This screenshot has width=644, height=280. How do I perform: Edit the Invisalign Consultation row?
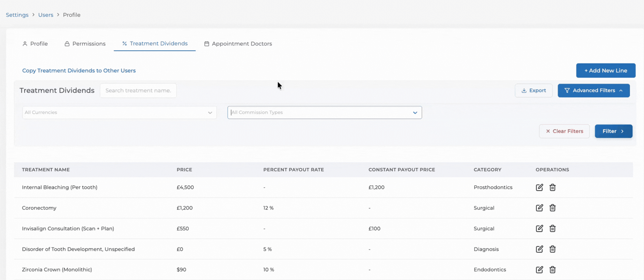click(x=539, y=229)
